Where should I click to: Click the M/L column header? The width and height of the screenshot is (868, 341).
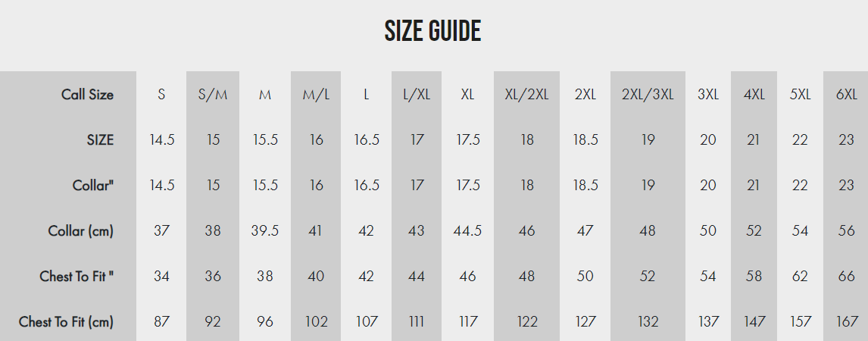tap(316, 95)
